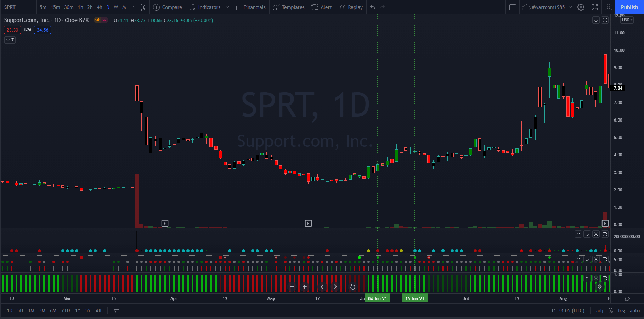Image resolution: width=644 pixels, height=319 pixels.
Task: Shift chart view to the right
Action: tap(335, 287)
